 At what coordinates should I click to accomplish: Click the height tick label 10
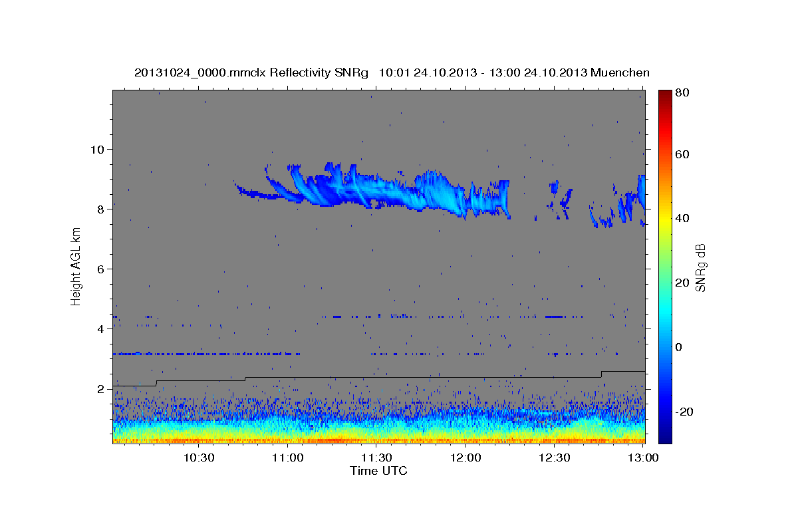[x=98, y=149]
